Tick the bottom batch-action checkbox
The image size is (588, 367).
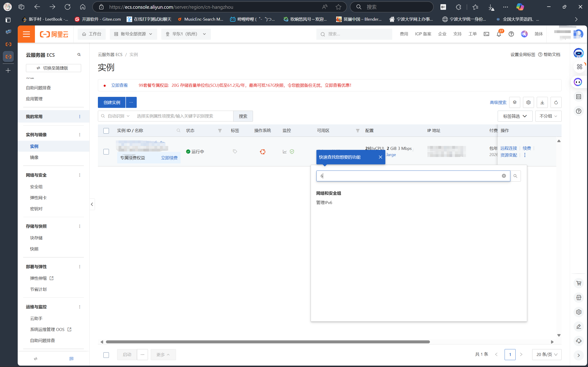click(x=106, y=355)
